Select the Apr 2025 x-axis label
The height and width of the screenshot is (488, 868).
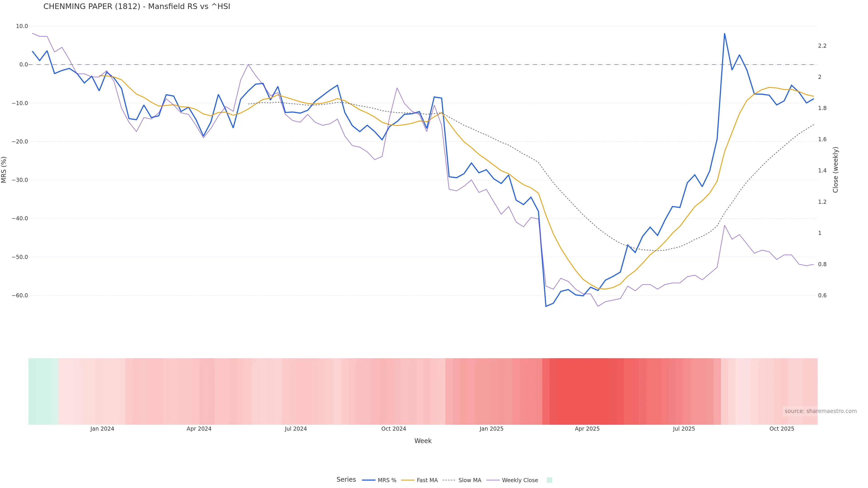point(587,429)
